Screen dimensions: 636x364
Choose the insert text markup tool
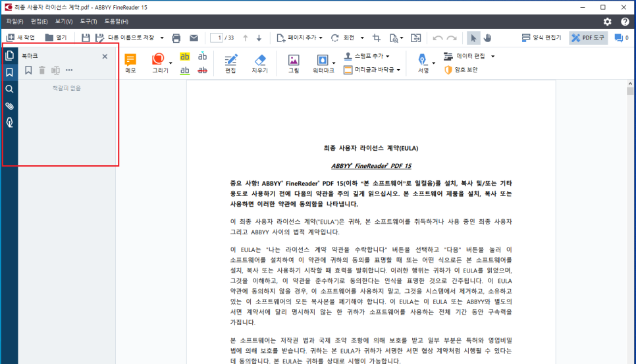202,57
